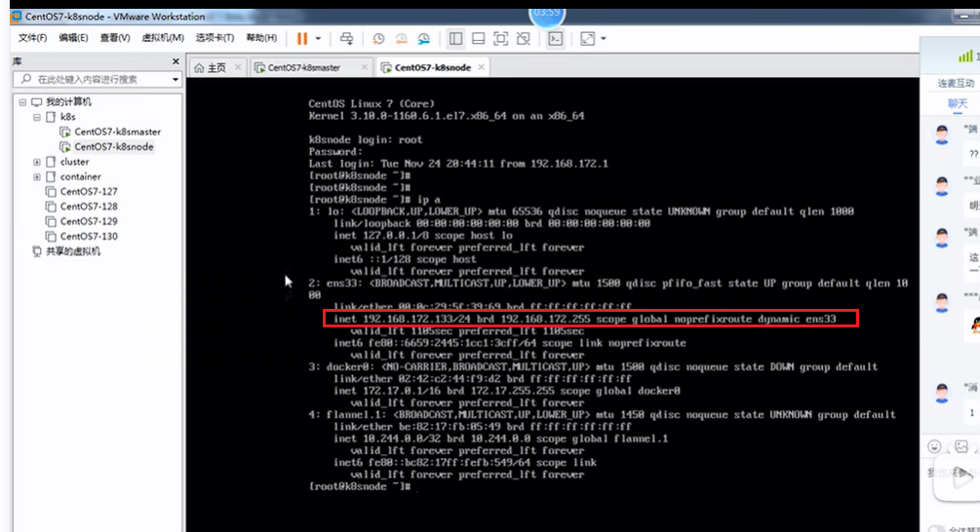The height and width of the screenshot is (532, 980).
Task: Select the container folder item
Action: pyautogui.click(x=80, y=176)
